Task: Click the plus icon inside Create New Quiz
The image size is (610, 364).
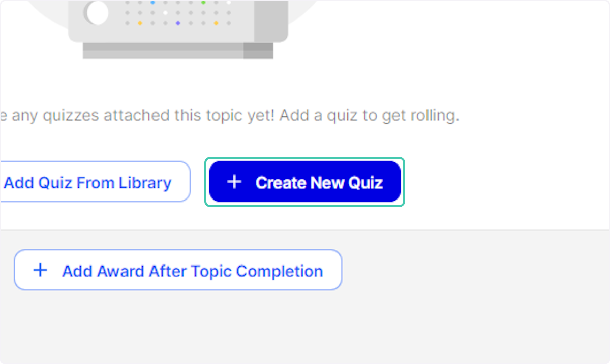Action: tap(234, 182)
